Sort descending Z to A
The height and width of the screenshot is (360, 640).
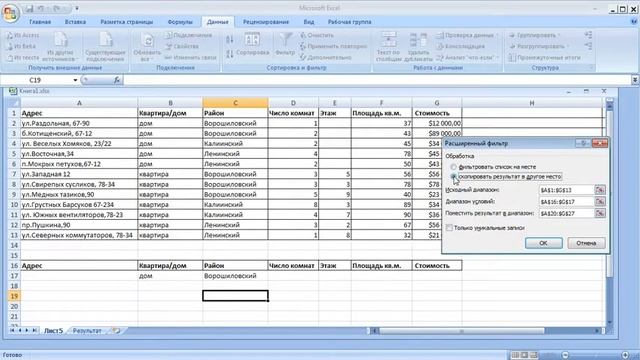230,53
